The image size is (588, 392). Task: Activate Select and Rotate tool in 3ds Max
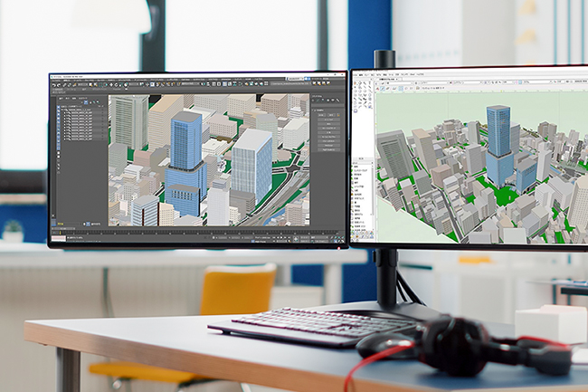click(117, 85)
